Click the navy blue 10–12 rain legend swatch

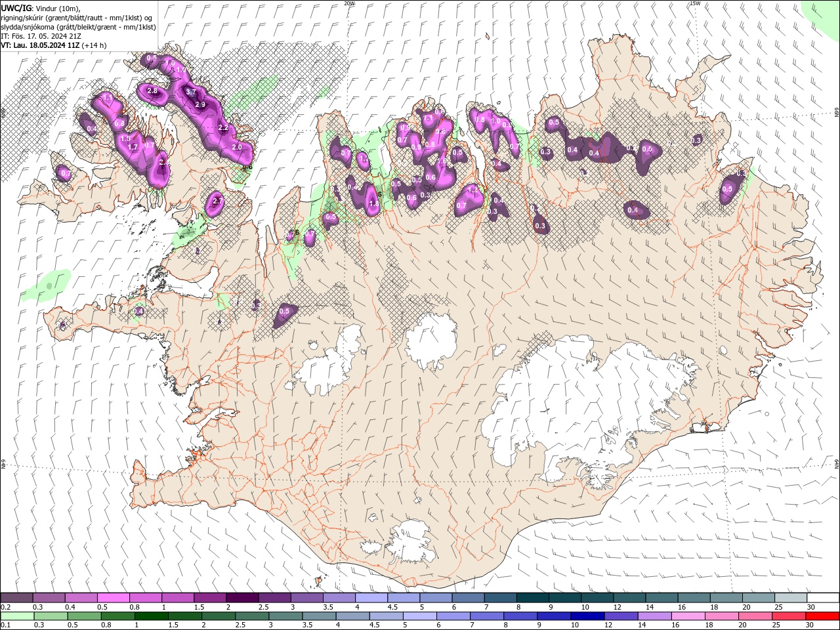[x=587, y=616]
